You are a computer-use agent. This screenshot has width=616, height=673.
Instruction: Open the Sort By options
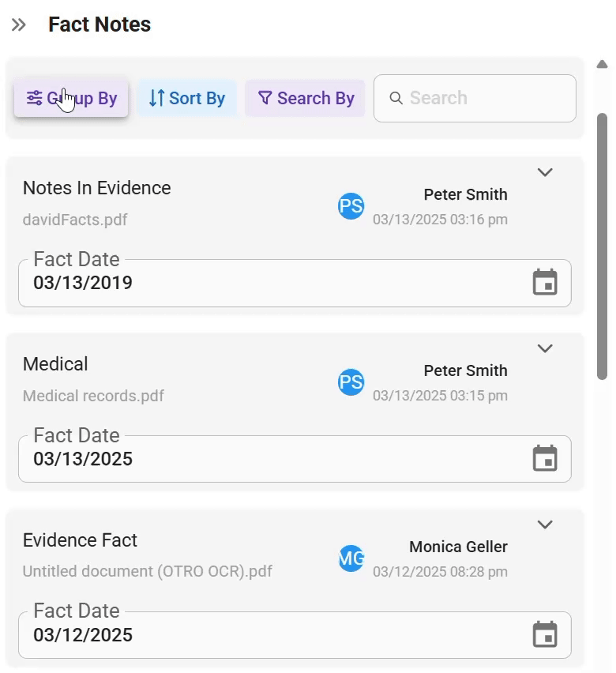pyautogui.click(x=186, y=98)
